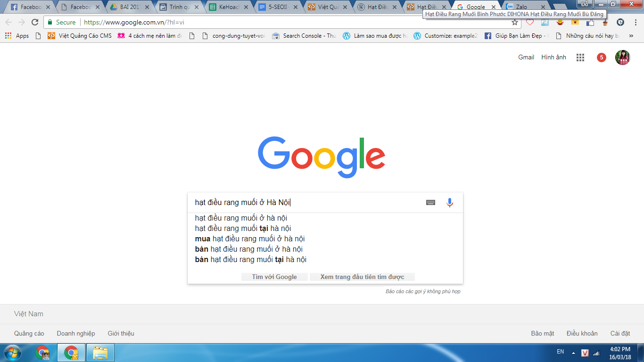Screen dimensions: 644x362
Task: Click inside the Google search text field
Action: tap(306, 203)
